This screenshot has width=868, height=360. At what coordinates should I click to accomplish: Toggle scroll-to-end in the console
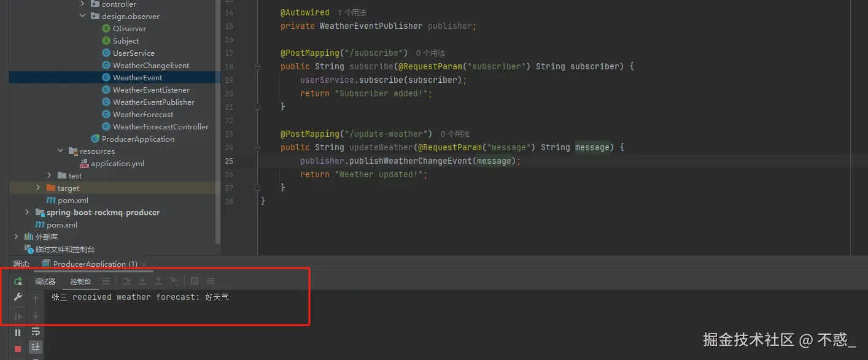(36, 347)
